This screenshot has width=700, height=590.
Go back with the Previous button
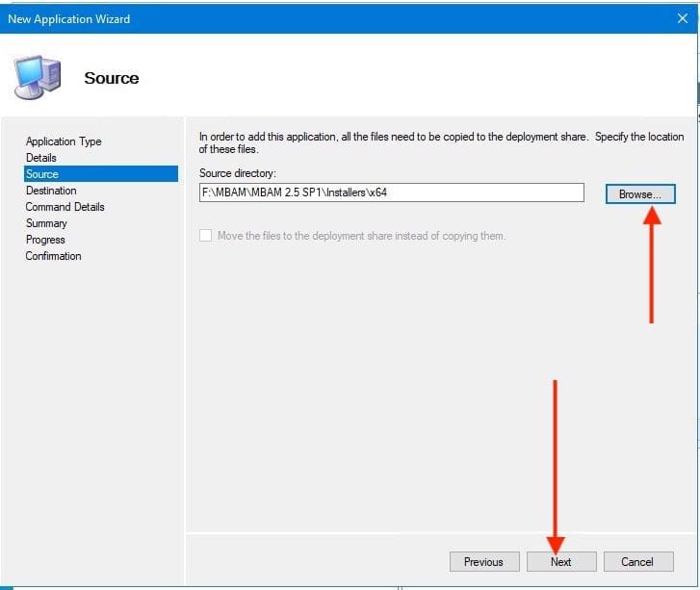tap(483, 562)
